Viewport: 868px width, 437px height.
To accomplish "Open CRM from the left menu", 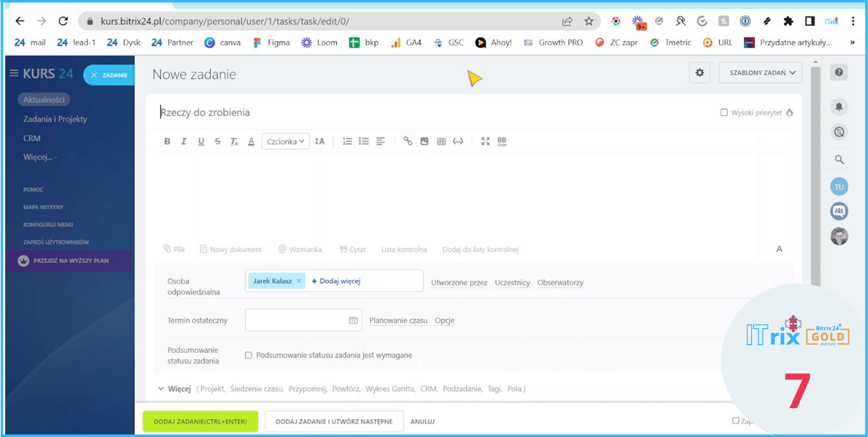I will pos(32,138).
